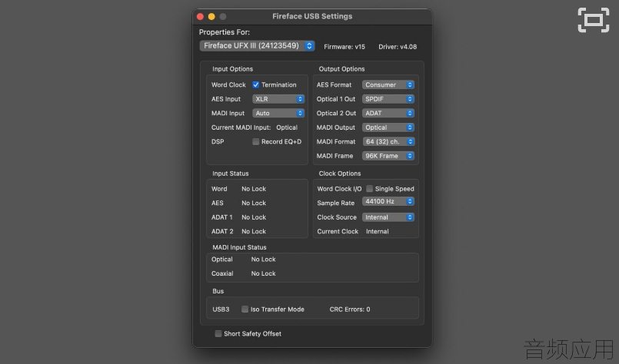
Task: Open AES Input XLR dropdown
Action: (x=278, y=99)
